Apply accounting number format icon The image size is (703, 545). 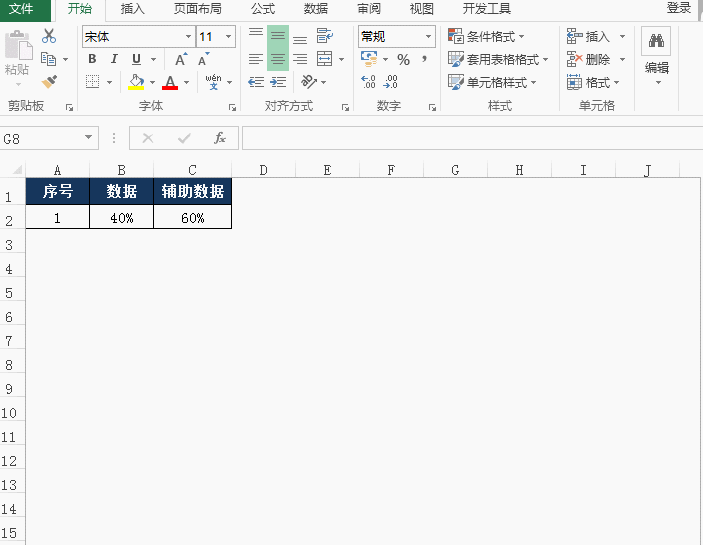tap(369, 59)
